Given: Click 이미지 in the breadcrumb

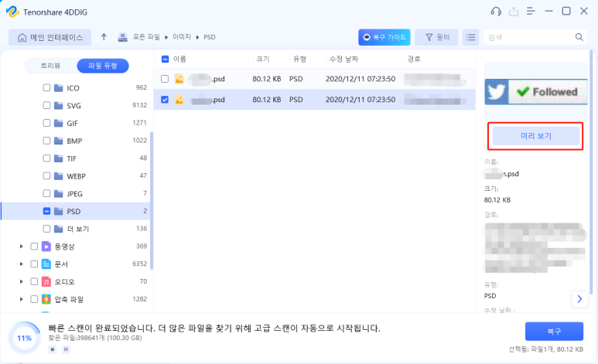Looking at the screenshot, I should pyautogui.click(x=182, y=37).
